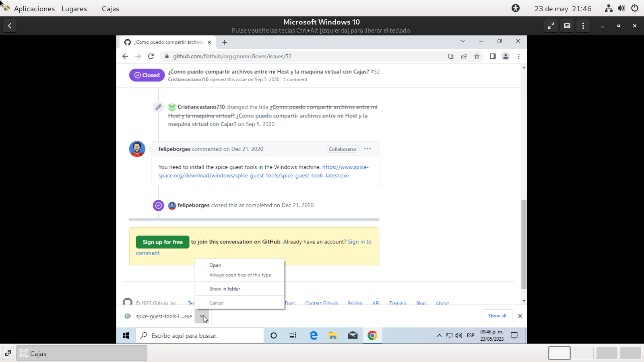Open the Boxes keyboard shortcuts menu
The image size is (644, 362).
click(567, 26)
